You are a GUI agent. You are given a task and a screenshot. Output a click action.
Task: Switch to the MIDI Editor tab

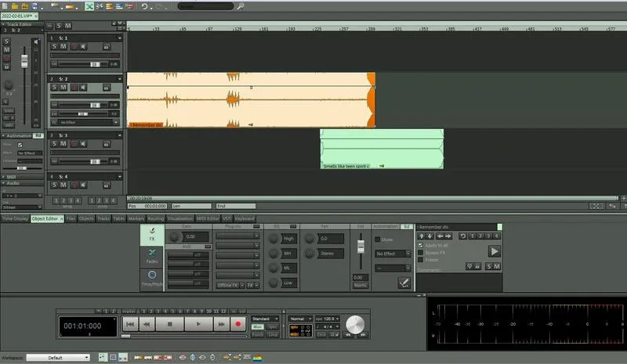(206, 218)
